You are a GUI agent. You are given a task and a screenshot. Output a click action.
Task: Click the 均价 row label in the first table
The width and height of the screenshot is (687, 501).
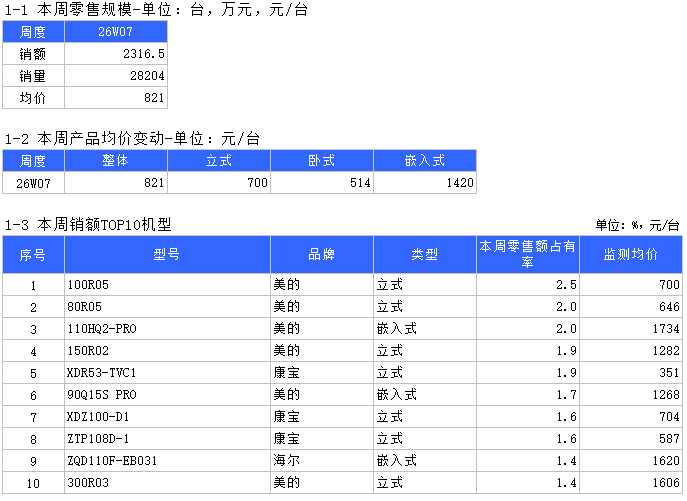coord(33,98)
